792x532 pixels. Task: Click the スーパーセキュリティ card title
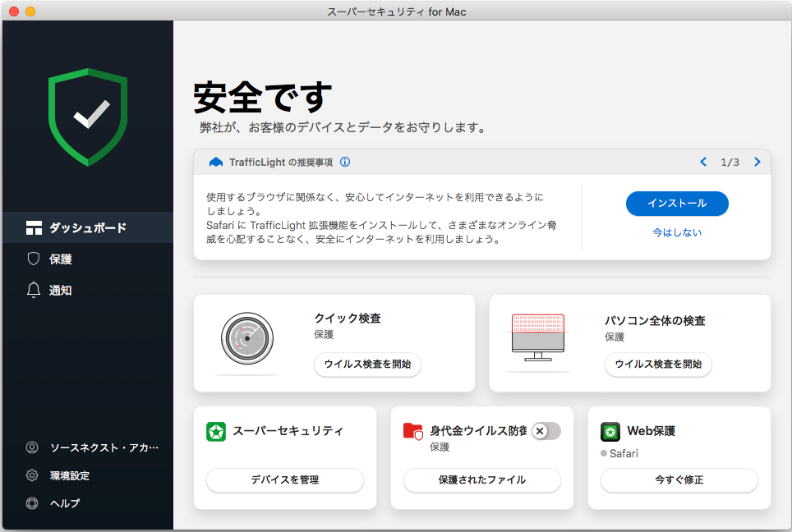coord(288,431)
